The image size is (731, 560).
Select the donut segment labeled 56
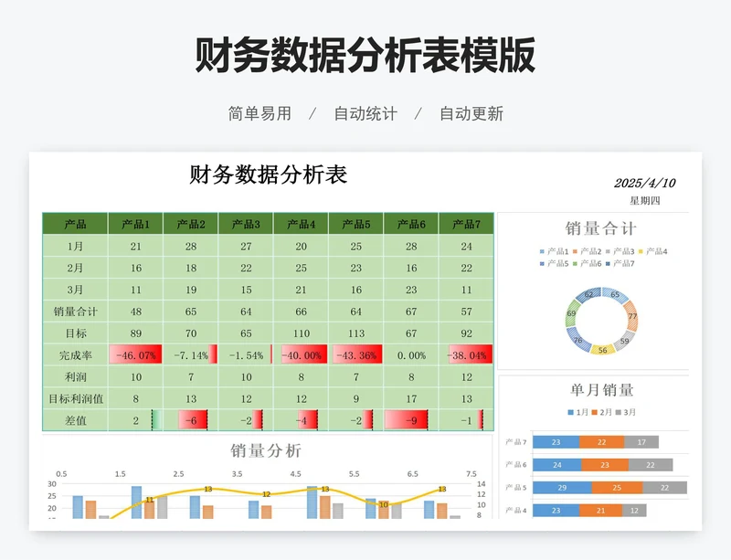pyautogui.click(x=602, y=350)
